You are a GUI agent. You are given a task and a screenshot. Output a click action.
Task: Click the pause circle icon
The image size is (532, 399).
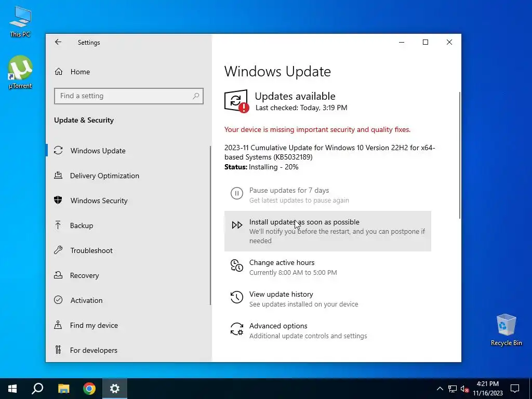[x=237, y=193]
